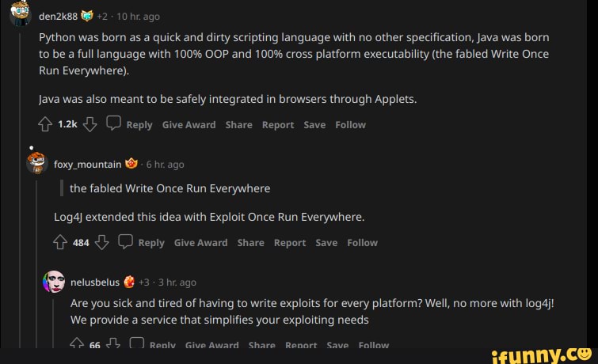
Task: Downvote foxy_mountain's comment
Action: pos(102,242)
